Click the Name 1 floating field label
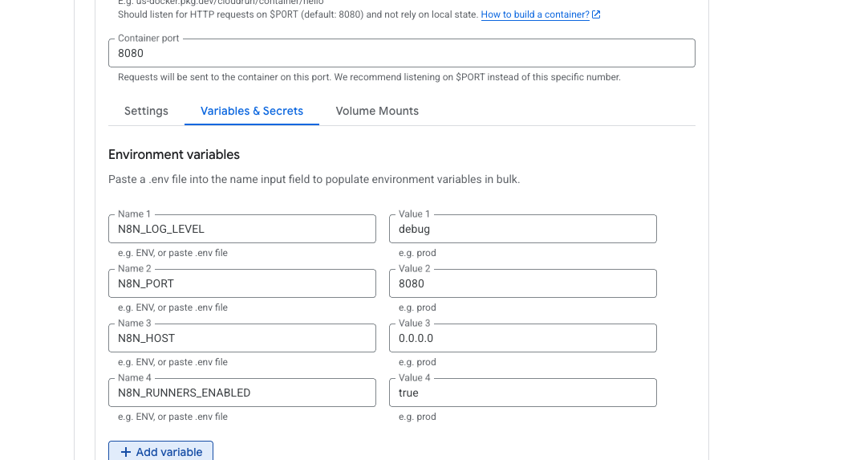The image size is (868, 460). (134, 214)
